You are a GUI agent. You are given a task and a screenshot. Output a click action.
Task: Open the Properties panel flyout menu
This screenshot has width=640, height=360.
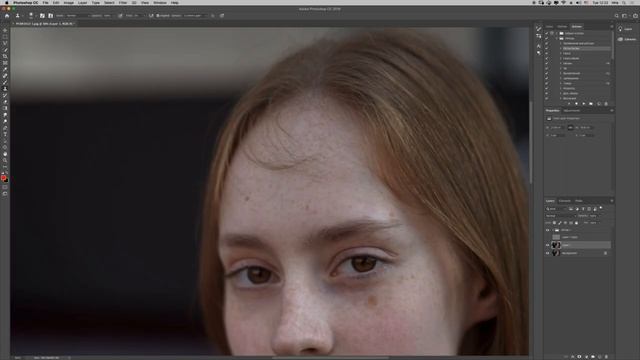coord(611,111)
